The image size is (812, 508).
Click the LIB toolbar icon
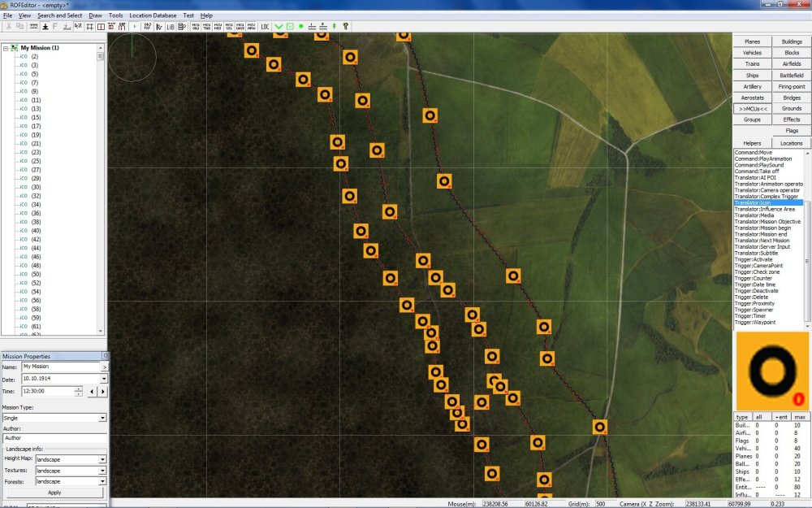[171, 27]
